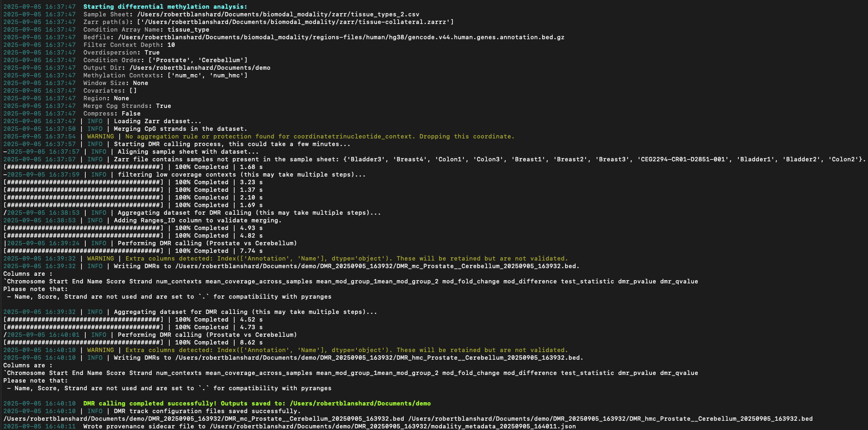The height and width of the screenshot is (430, 868).
Task: Click the progress bar completed in 3.23 s
Action: [83, 182]
